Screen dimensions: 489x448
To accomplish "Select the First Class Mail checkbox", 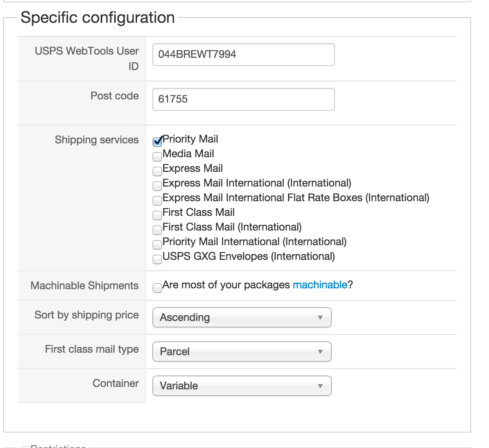I will tap(157, 215).
